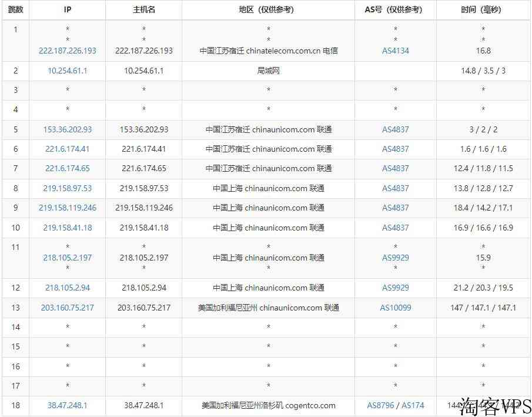Screen dimensions: 532x417
Task: Select the 跳数 column header
Action: (16, 10)
